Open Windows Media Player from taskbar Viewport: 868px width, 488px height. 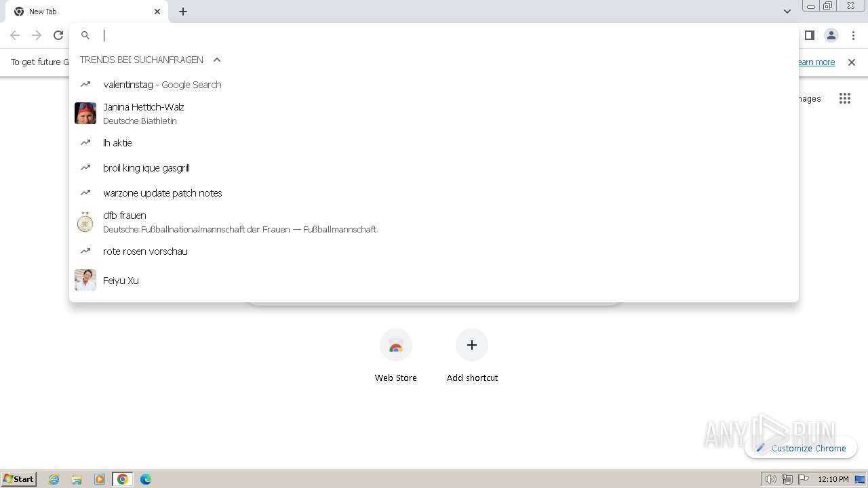click(100, 479)
